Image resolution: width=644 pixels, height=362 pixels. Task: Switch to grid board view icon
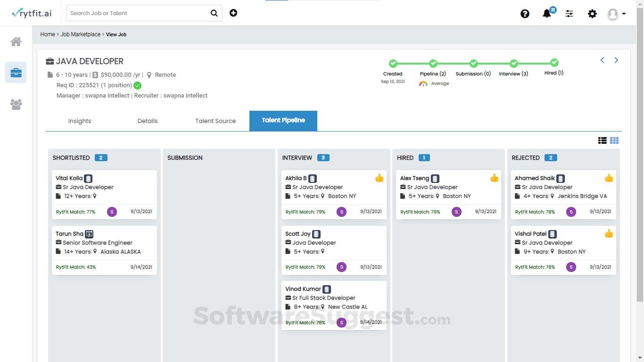coord(614,140)
